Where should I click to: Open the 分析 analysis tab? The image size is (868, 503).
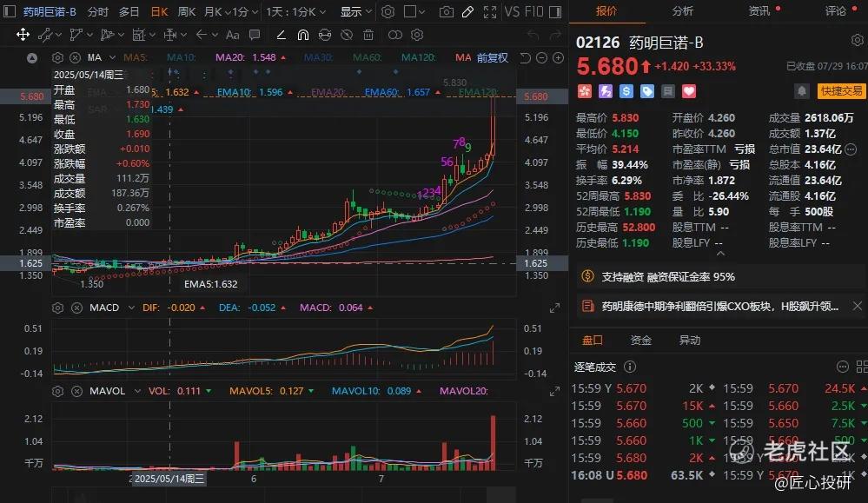pos(683,11)
